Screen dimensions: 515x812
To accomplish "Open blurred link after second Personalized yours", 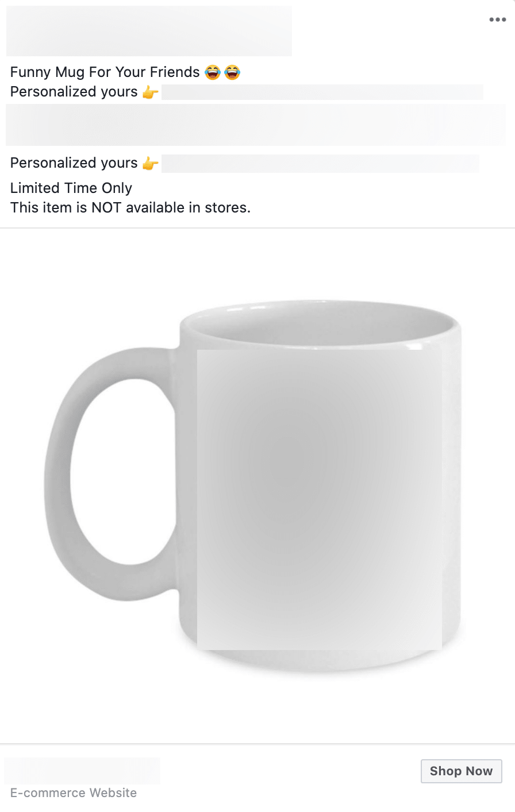I will click(x=320, y=164).
